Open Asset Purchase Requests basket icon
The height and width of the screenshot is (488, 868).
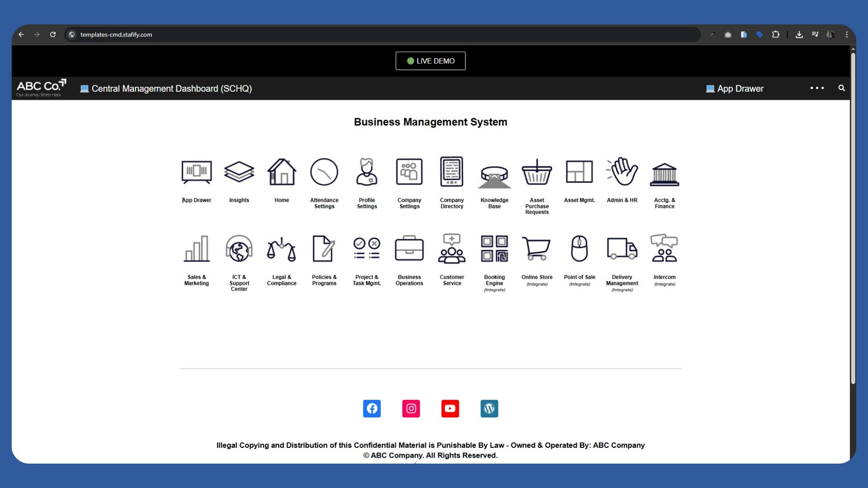pyautogui.click(x=537, y=172)
